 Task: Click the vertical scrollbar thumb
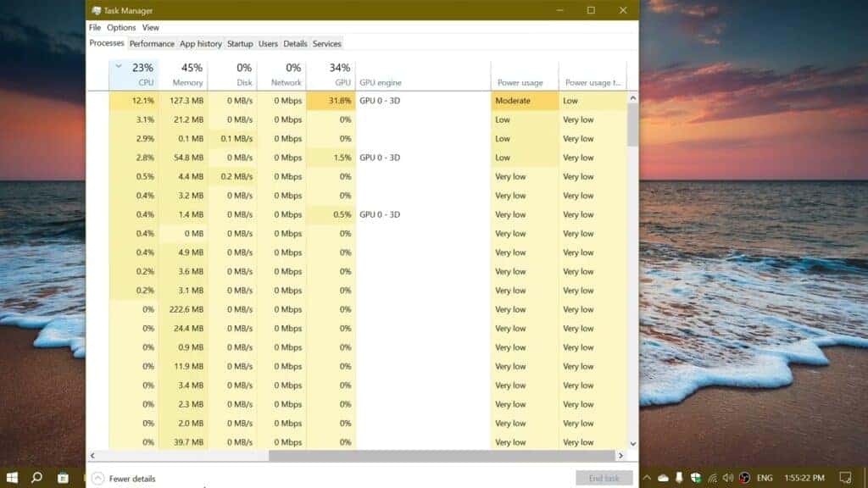pos(632,125)
